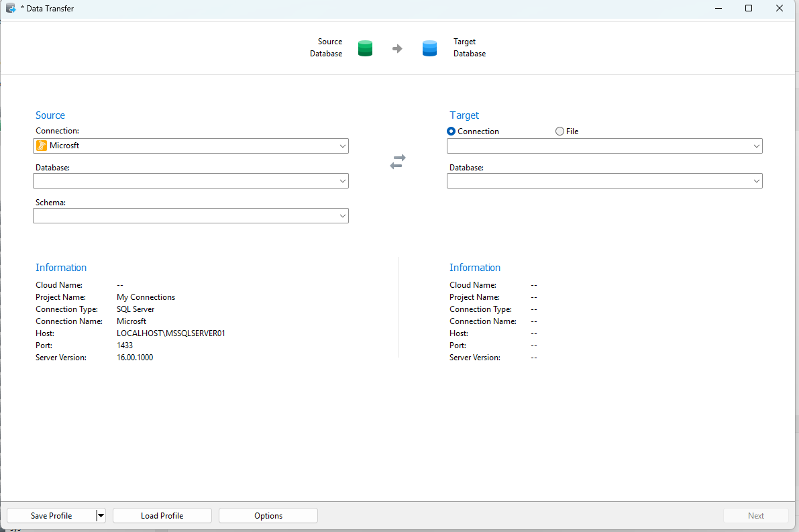
Task: Click the port value 1433
Action: [125, 345]
